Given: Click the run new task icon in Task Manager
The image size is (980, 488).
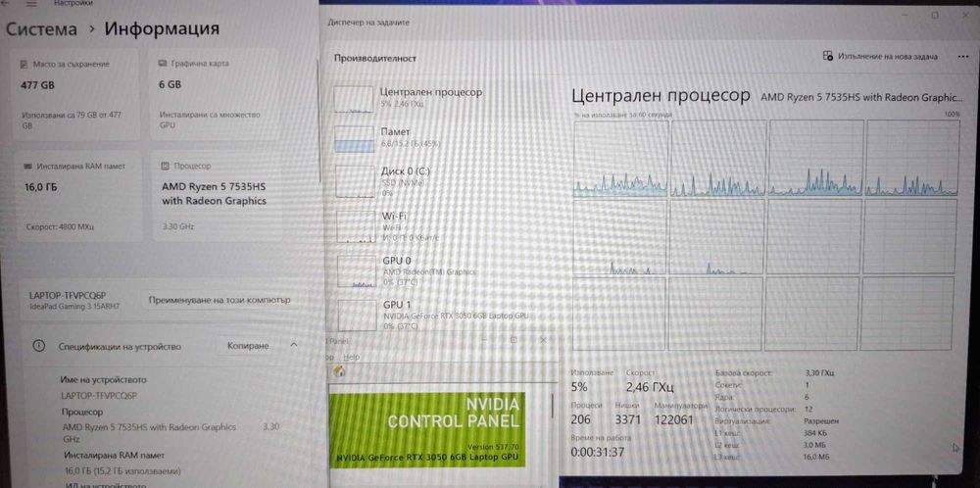Looking at the screenshot, I should (828, 56).
